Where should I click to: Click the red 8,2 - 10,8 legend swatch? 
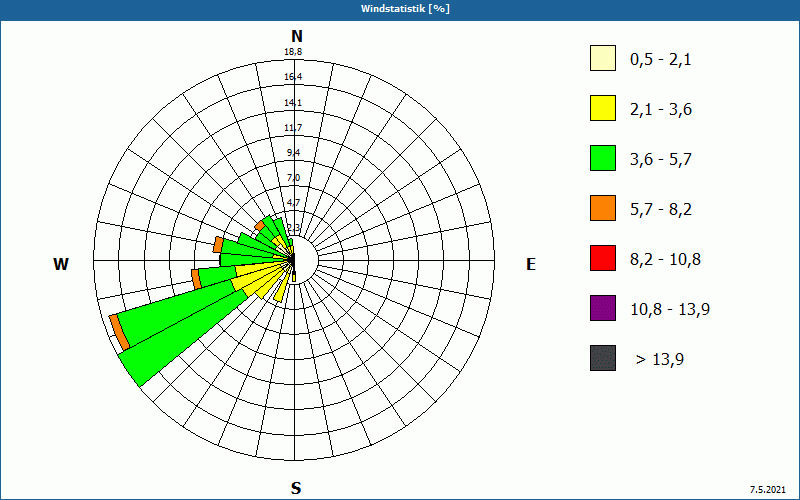(603, 258)
